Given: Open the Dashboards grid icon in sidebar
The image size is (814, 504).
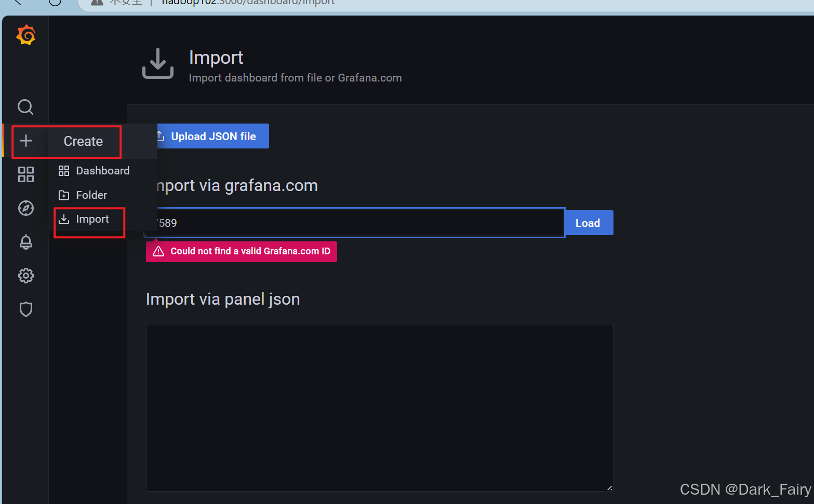Looking at the screenshot, I should (26, 174).
